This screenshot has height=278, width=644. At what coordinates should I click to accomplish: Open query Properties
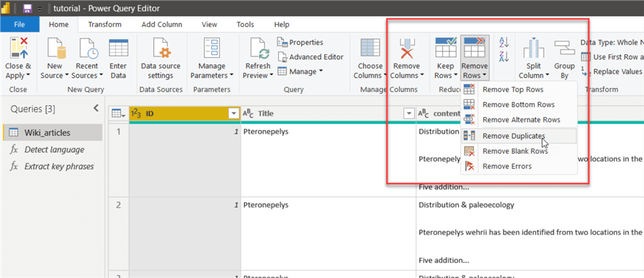(x=301, y=42)
